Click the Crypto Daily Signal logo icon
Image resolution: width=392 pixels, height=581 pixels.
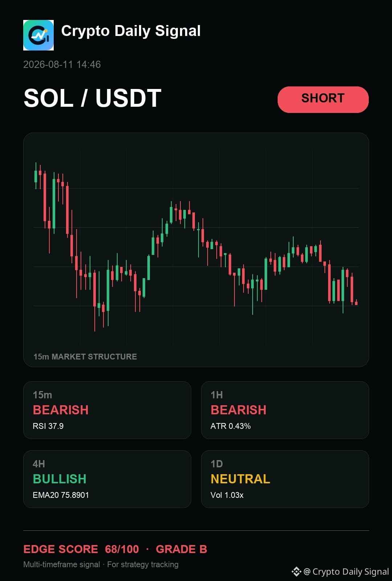(38, 35)
